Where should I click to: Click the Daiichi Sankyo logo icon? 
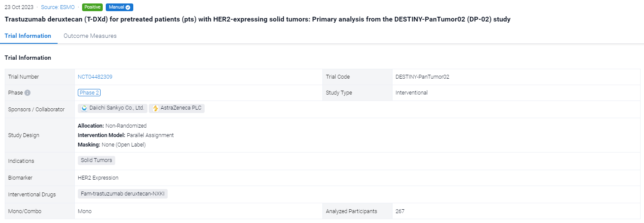pos(84,108)
